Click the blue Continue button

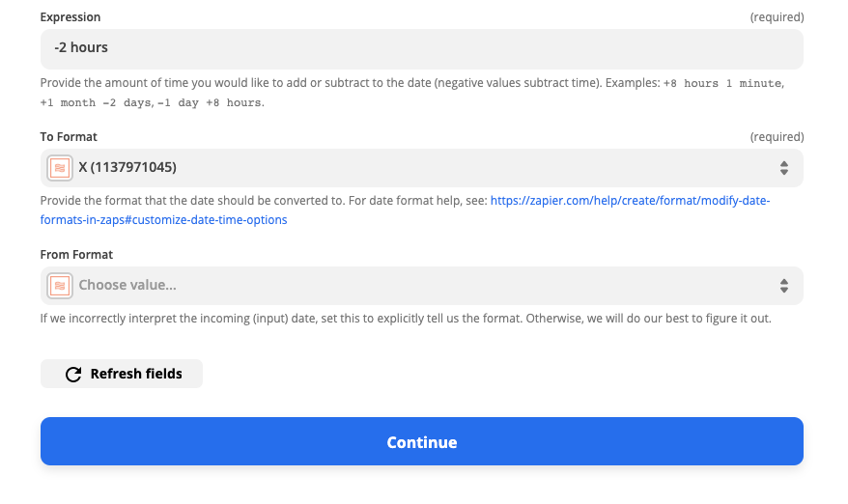pyautogui.click(x=421, y=441)
